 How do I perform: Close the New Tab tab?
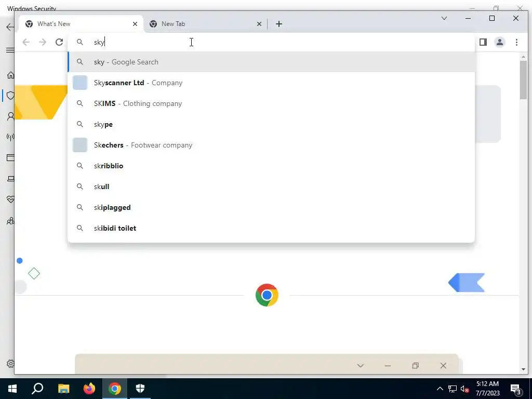pos(259,24)
